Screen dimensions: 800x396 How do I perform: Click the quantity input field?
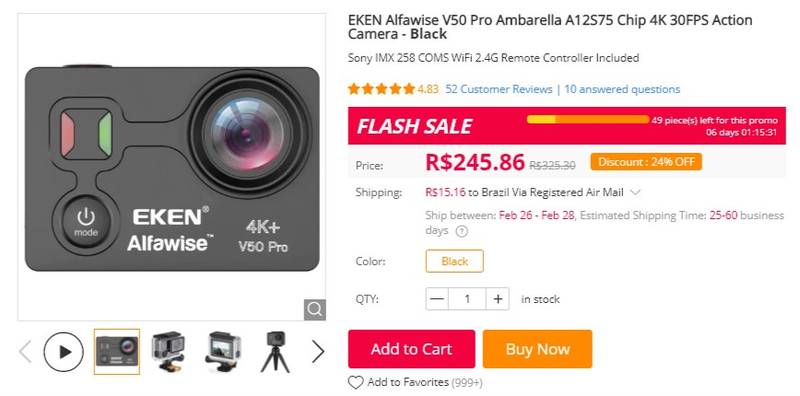[x=467, y=299]
